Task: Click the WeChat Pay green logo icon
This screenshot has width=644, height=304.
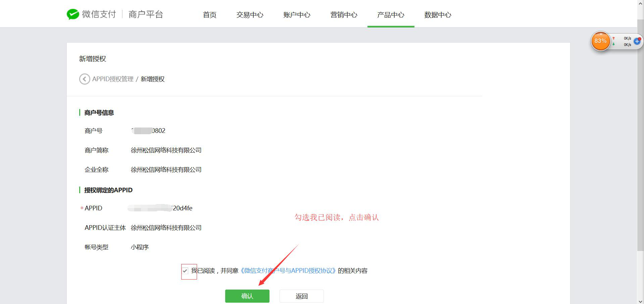Action: point(73,14)
